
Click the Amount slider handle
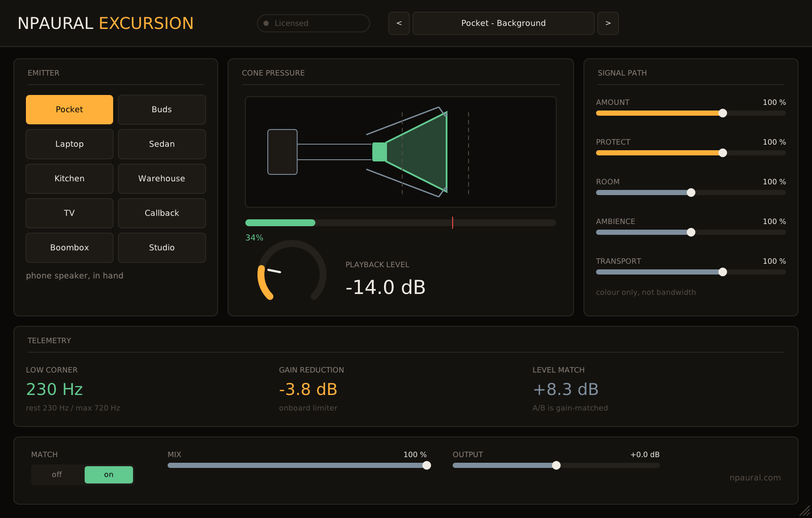[x=723, y=113]
